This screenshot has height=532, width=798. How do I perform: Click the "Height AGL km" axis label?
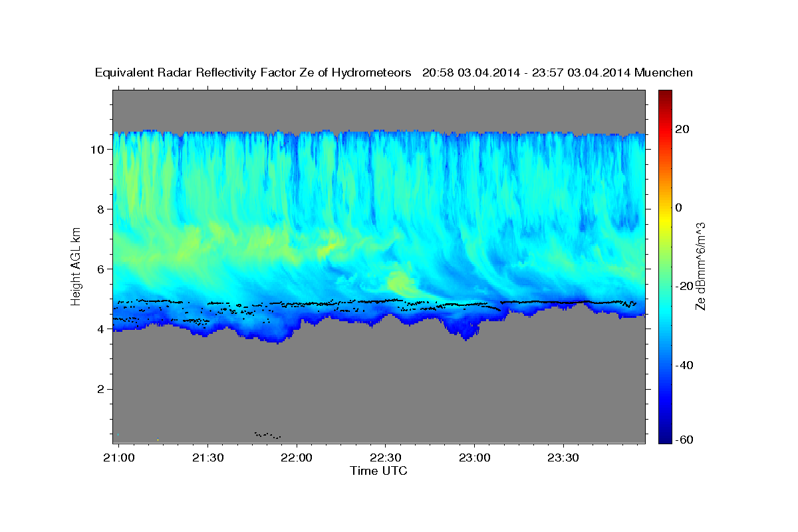pos(76,265)
